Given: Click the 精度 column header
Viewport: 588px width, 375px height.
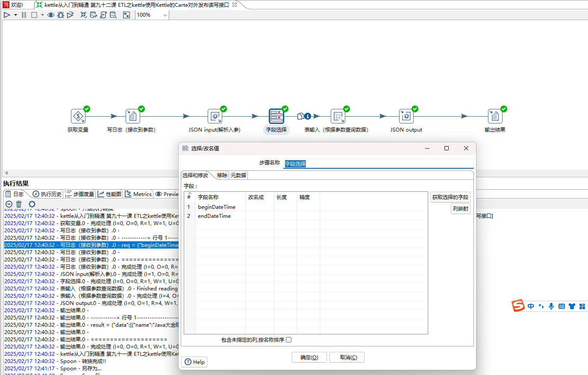Looking at the screenshot, I should (x=309, y=197).
